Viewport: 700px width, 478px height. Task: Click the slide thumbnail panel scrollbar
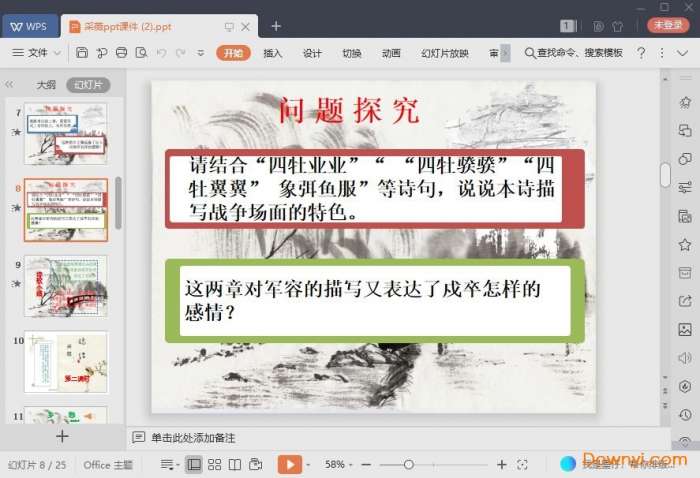pos(118,203)
